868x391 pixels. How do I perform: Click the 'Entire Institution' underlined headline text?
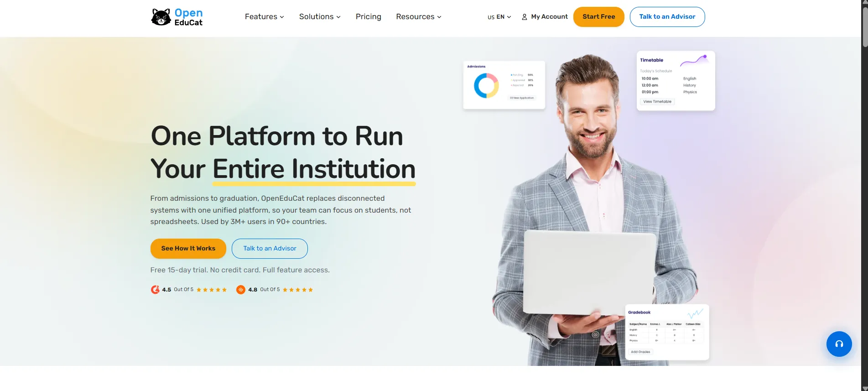click(314, 169)
